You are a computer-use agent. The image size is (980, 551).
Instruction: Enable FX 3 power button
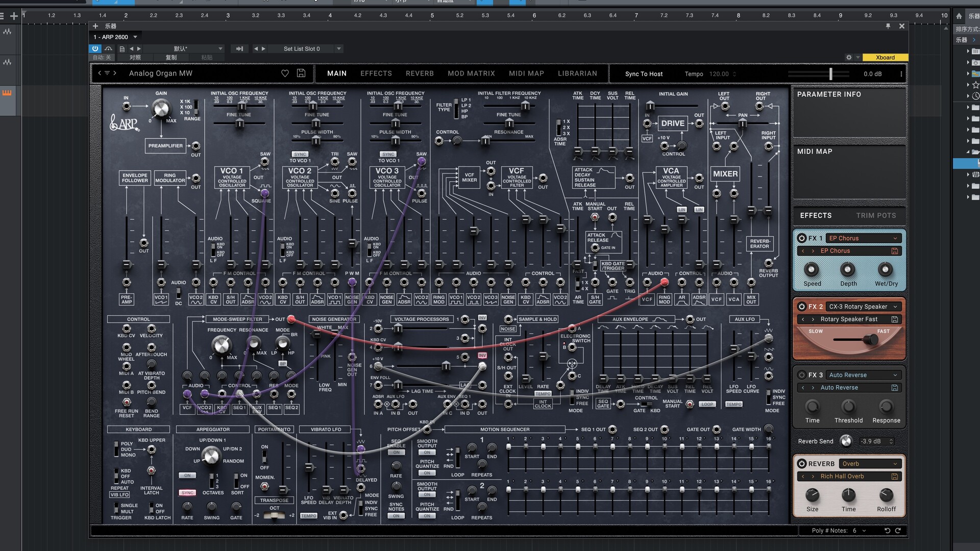802,375
